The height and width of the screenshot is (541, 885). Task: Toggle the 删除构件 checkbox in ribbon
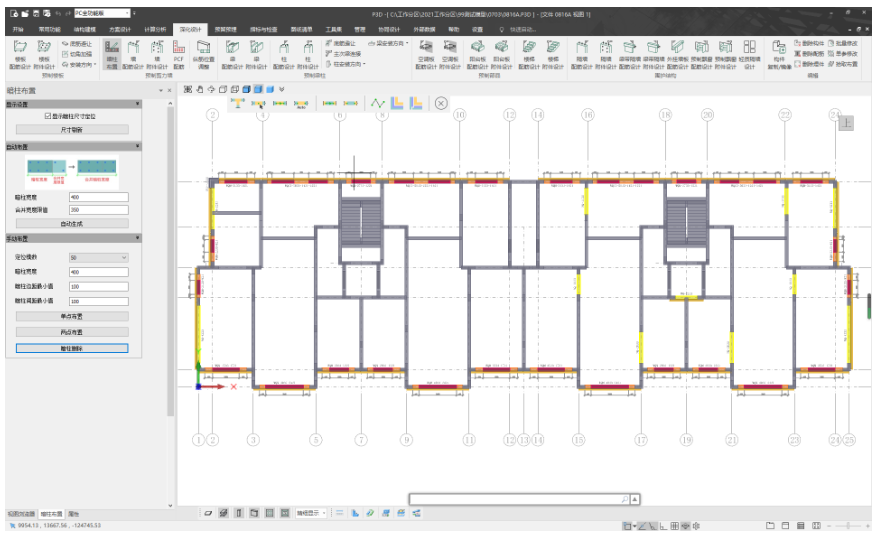(x=797, y=43)
